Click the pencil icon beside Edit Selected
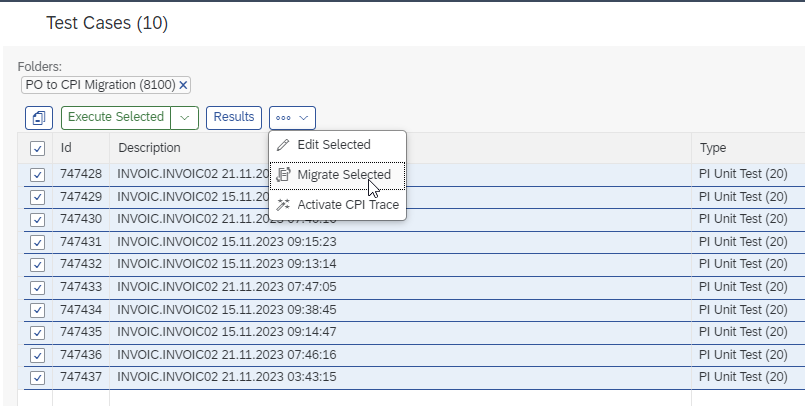 [x=283, y=145]
